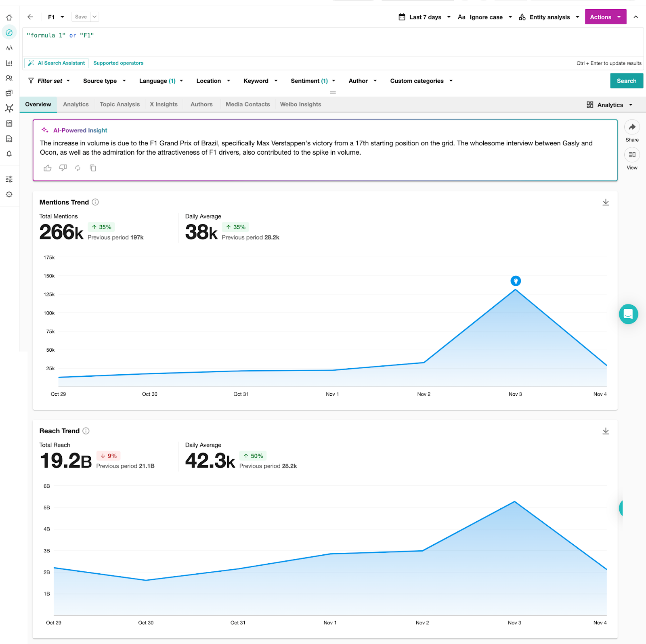Switch to the Analytics tab
The image size is (646, 644).
[76, 104]
